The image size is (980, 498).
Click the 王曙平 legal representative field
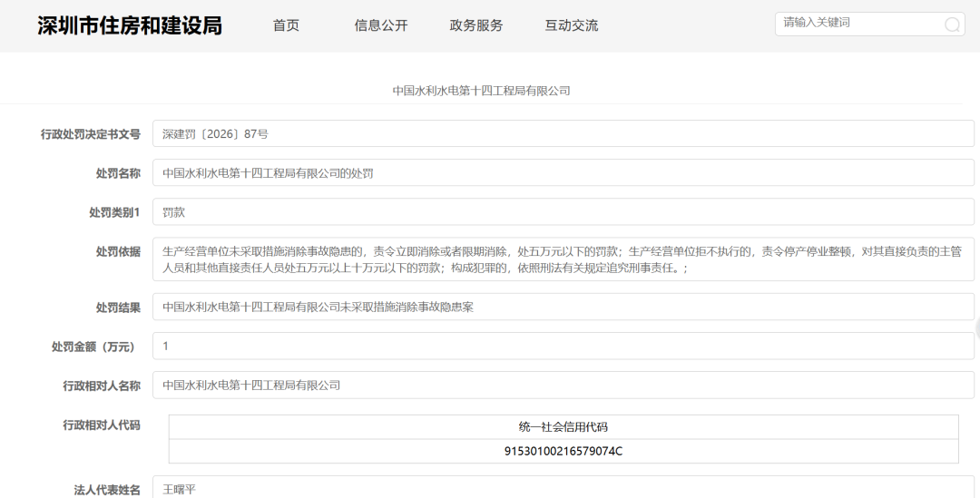point(563,487)
